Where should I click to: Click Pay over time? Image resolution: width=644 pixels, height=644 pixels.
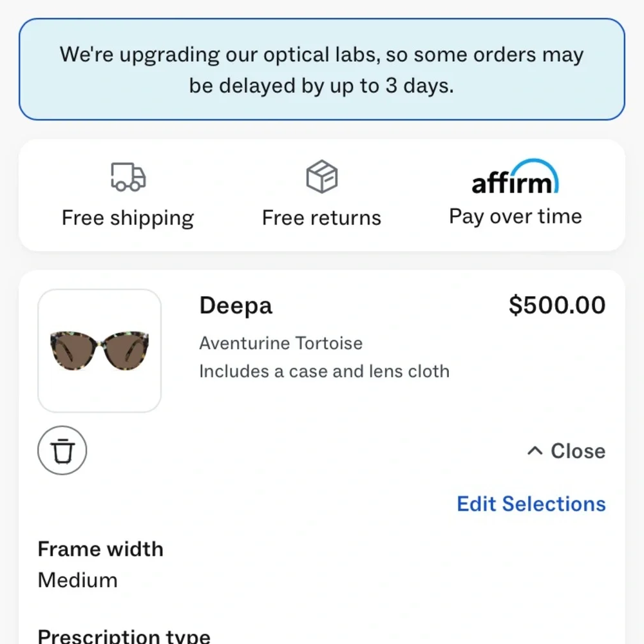(x=515, y=216)
